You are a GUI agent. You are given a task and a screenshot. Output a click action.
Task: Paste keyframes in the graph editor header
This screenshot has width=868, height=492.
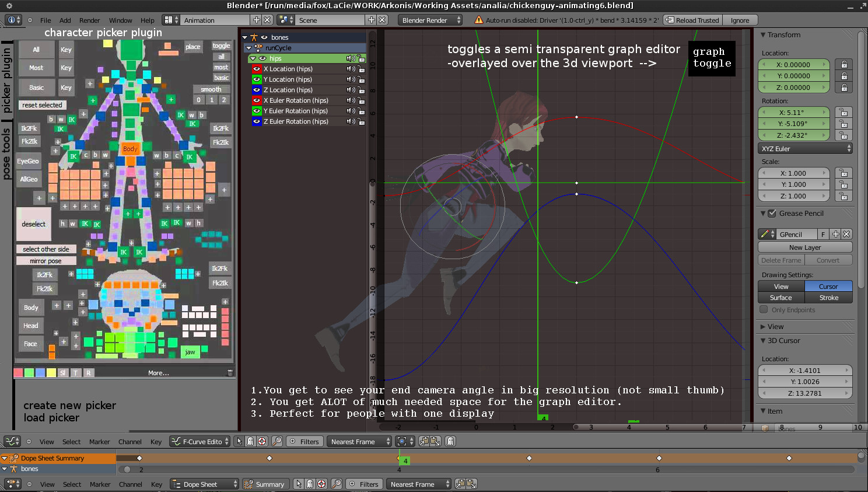coord(435,442)
